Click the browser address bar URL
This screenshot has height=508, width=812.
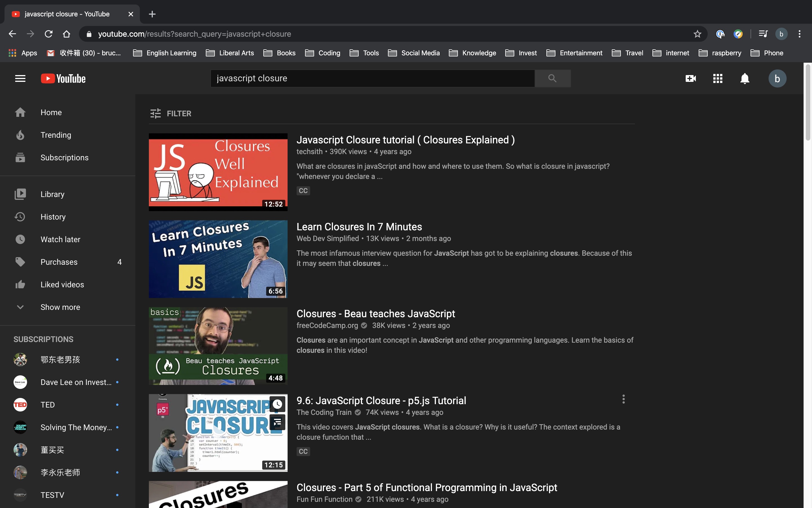coord(195,34)
